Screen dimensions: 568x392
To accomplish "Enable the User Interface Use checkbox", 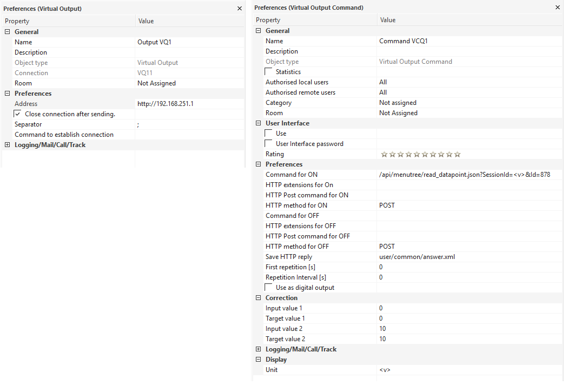I will pyautogui.click(x=269, y=134).
